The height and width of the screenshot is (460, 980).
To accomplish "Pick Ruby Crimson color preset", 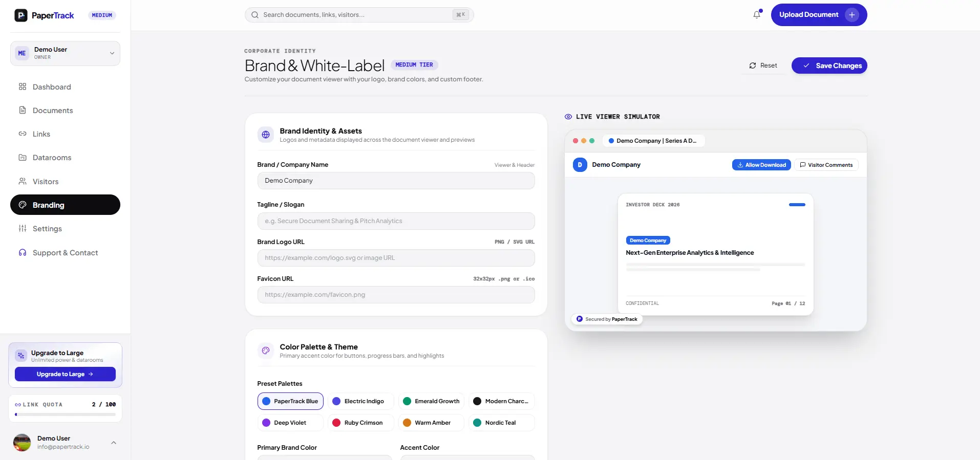I will coord(361,423).
